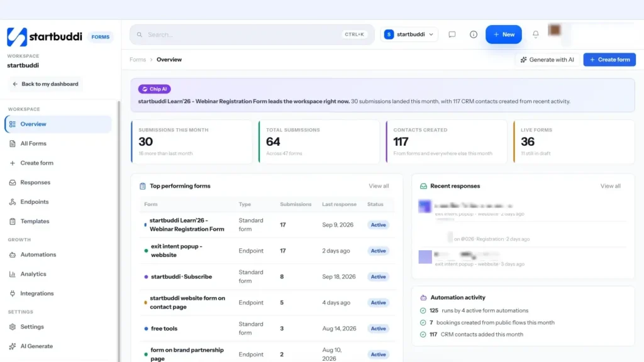This screenshot has width=644, height=362.
Task: Click the AI Generate sparkle icon in sidebar
Action: (x=13, y=346)
